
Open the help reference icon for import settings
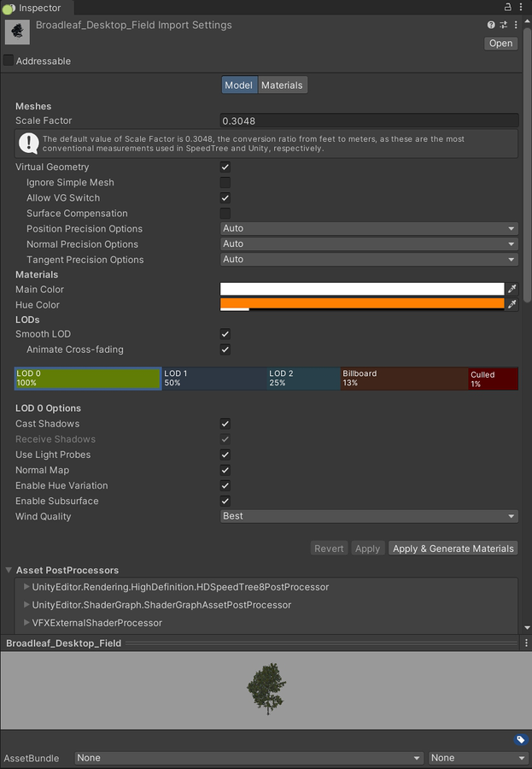491,25
